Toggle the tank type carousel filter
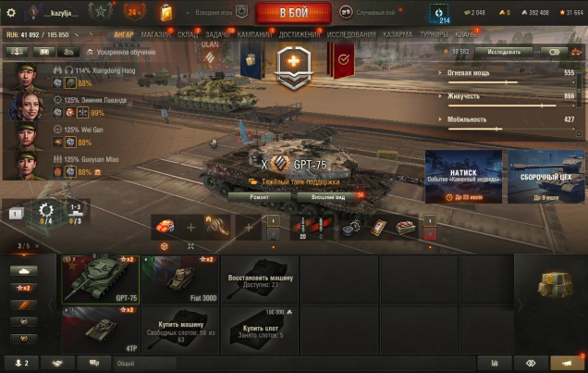Viewport: 588px width, 373px height. coord(23,270)
